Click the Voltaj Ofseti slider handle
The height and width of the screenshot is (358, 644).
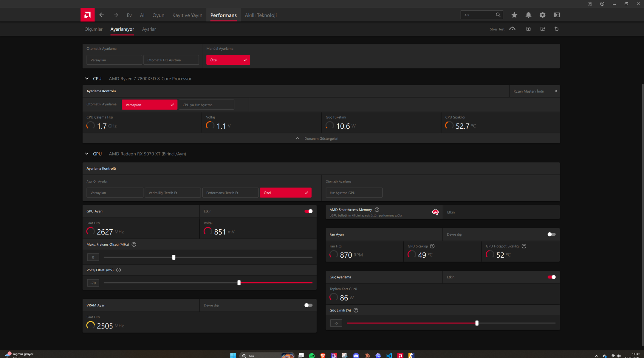click(239, 283)
